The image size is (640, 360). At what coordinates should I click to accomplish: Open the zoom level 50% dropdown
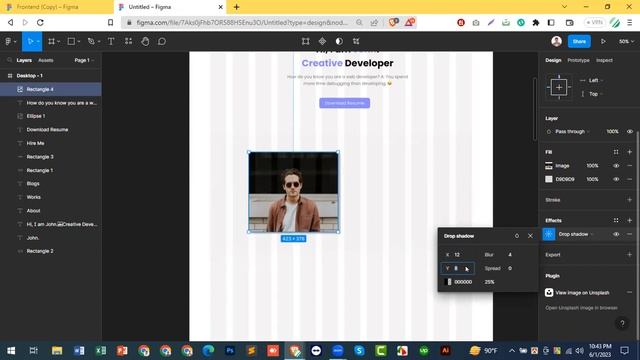[x=626, y=41]
